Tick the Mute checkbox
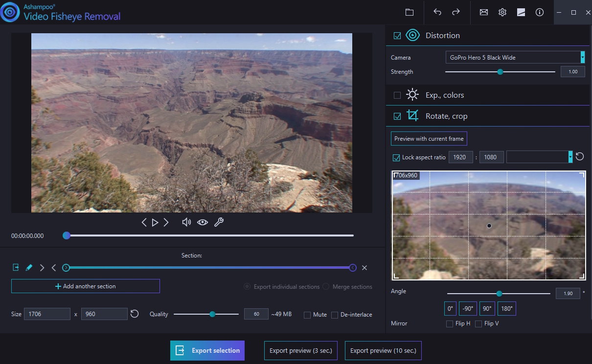This screenshot has width=592, height=364. pyautogui.click(x=307, y=315)
